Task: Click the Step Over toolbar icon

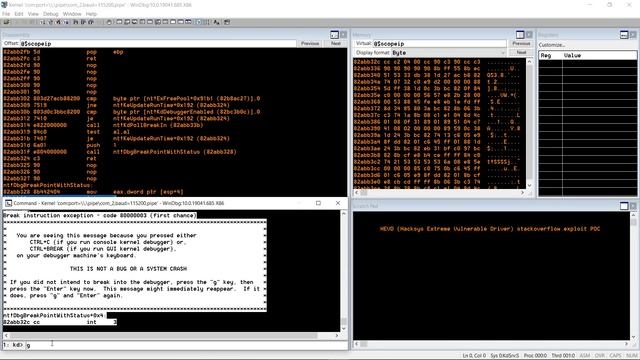Action: (x=83, y=22)
